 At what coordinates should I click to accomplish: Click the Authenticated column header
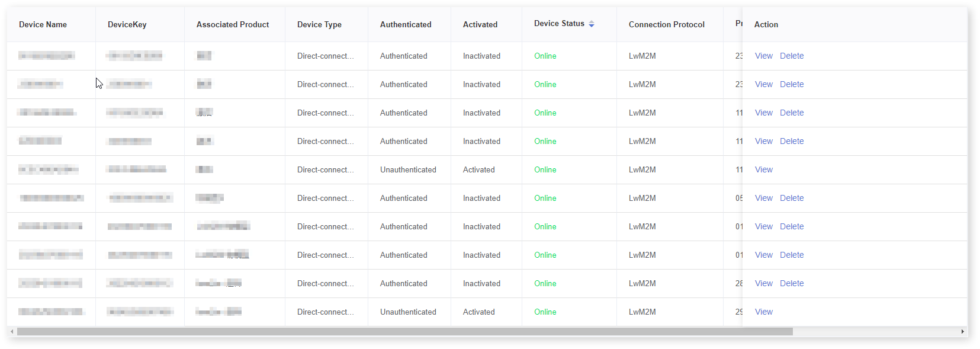click(x=406, y=24)
